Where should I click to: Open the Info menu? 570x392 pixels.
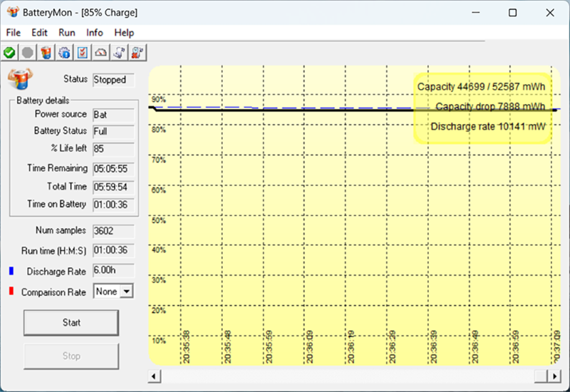[x=95, y=33]
